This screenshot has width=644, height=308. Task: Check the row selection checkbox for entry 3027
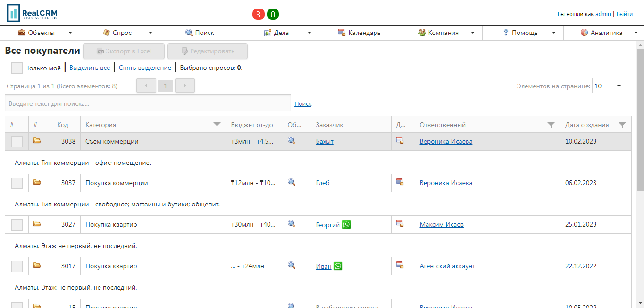[x=17, y=224]
